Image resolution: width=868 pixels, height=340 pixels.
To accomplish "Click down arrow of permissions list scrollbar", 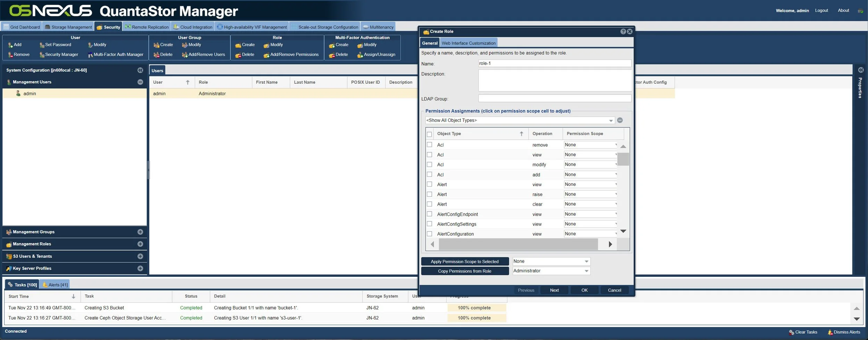I will pos(623,231).
